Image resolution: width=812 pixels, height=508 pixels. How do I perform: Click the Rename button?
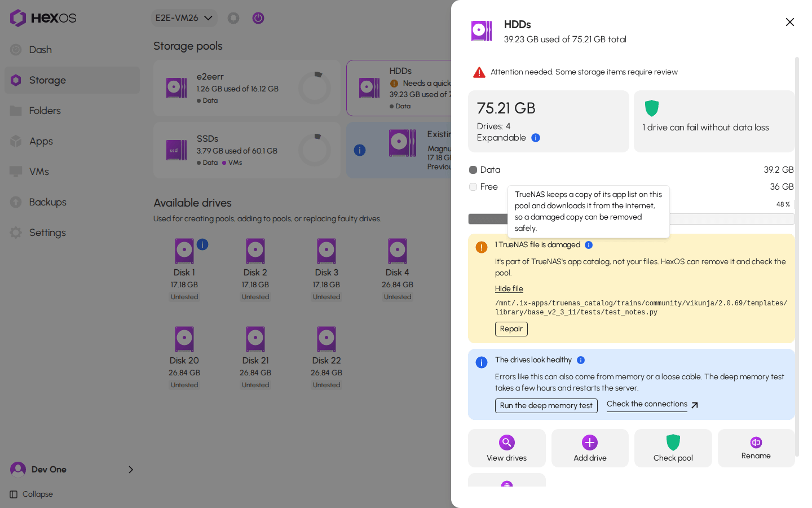[756, 448]
